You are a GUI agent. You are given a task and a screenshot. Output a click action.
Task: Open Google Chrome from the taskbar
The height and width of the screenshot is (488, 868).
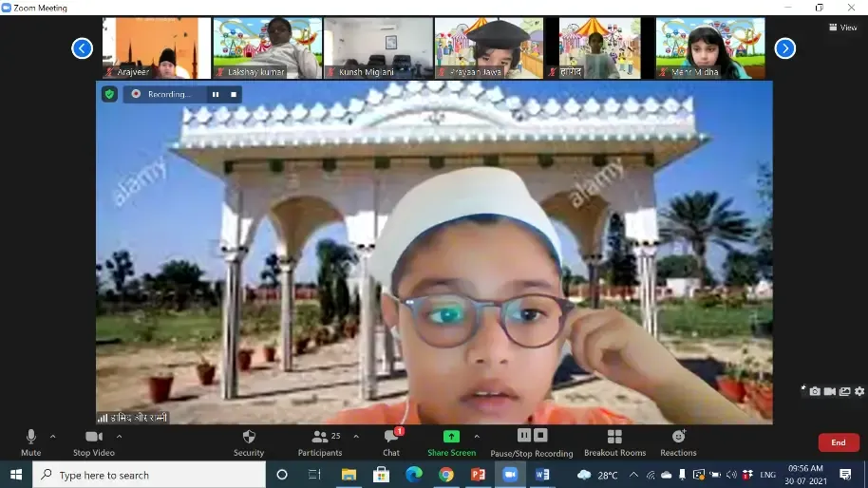tap(446, 475)
